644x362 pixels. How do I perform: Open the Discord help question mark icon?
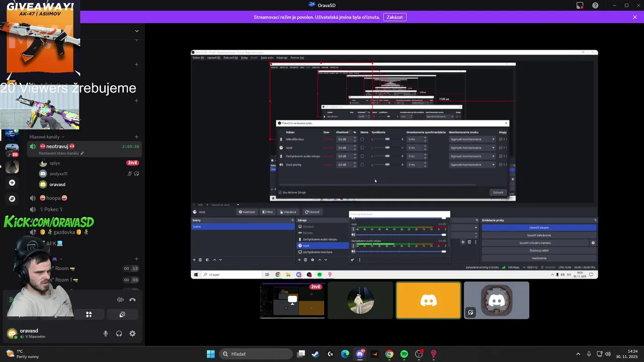pyautogui.click(x=595, y=6)
